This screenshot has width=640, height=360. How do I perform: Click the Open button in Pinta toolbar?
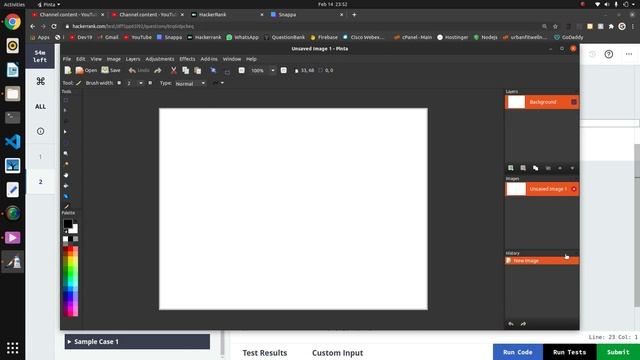[86, 70]
